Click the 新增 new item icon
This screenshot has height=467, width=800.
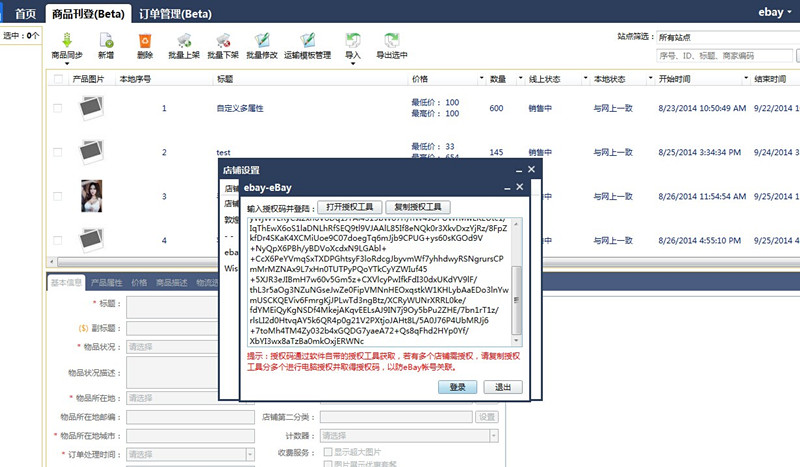tap(106, 40)
